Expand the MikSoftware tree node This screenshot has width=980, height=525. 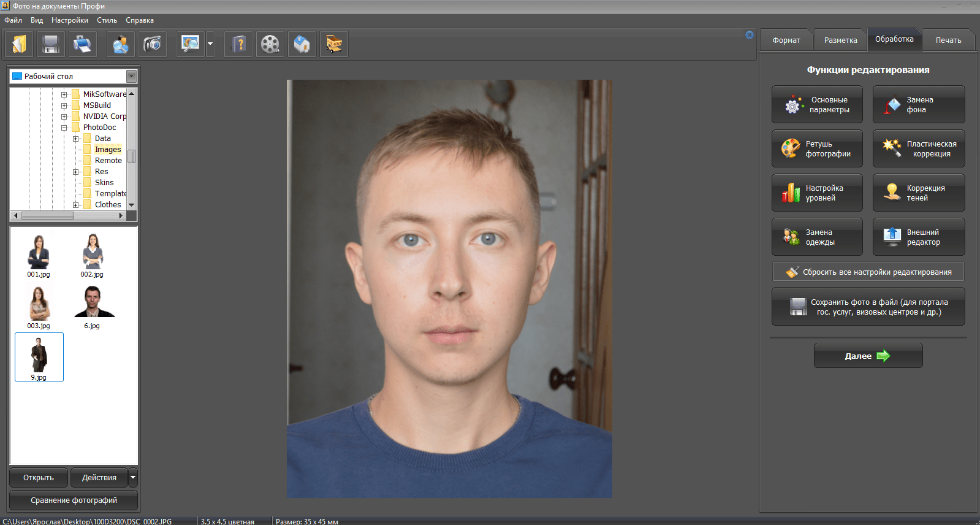(x=64, y=94)
